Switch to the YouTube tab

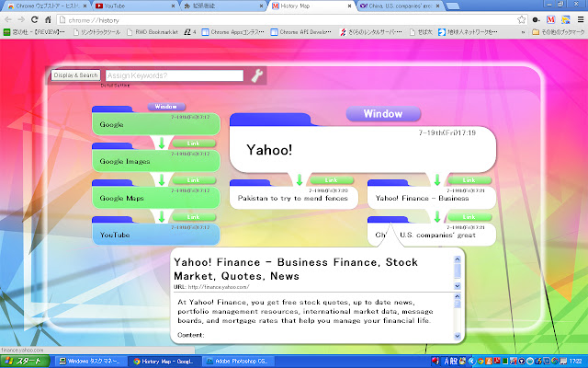point(134,6)
